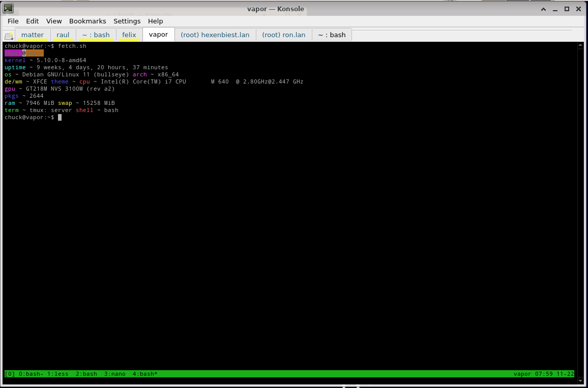This screenshot has height=388, width=588.
Task: Show the Help menu
Action: coord(156,21)
